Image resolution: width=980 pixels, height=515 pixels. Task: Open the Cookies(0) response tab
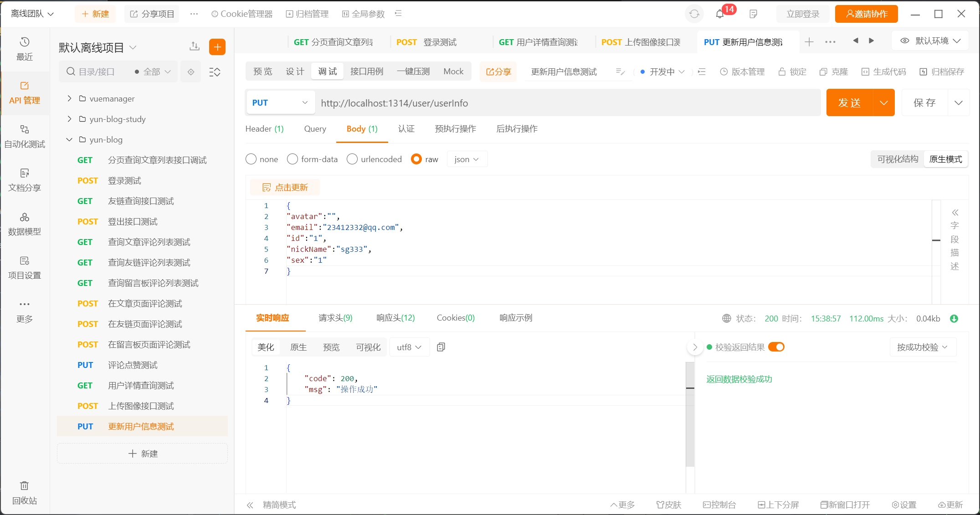[x=456, y=318]
